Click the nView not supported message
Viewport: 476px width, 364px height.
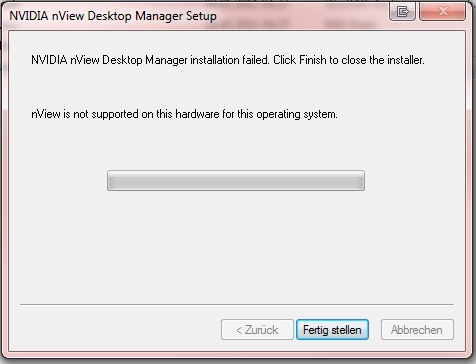pos(184,114)
